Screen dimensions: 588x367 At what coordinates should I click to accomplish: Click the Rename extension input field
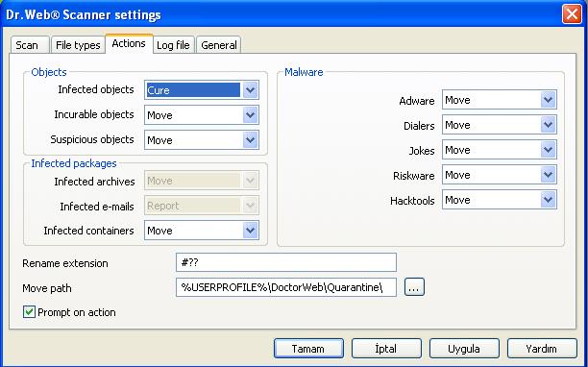pyautogui.click(x=286, y=262)
